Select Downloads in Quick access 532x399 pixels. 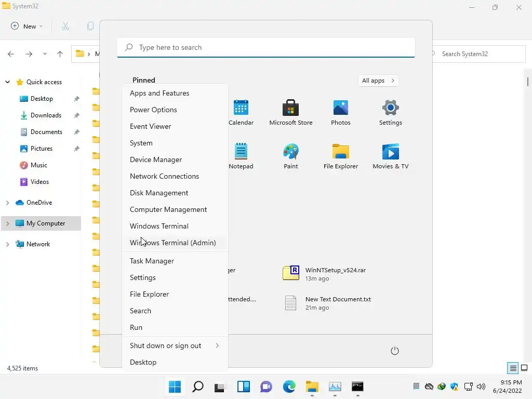point(46,115)
